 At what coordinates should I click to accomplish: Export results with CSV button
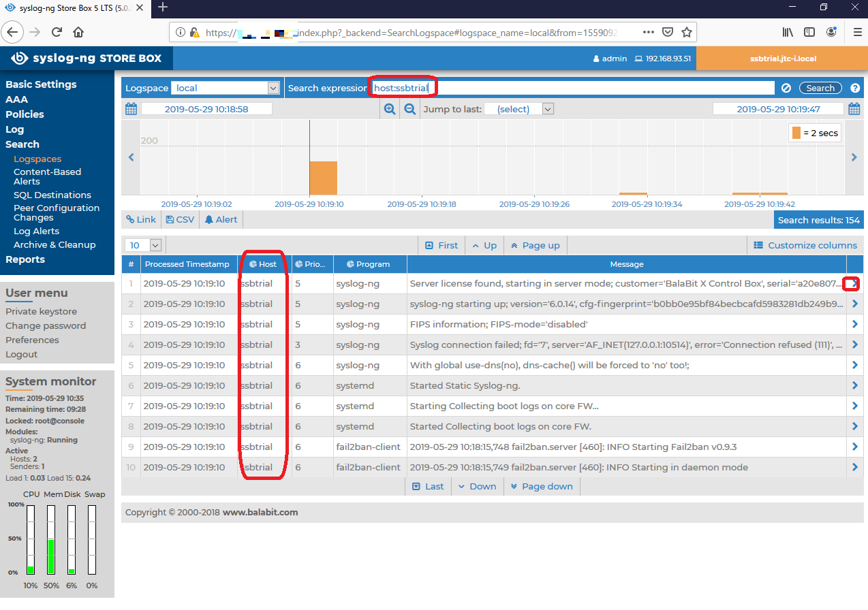[180, 219]
